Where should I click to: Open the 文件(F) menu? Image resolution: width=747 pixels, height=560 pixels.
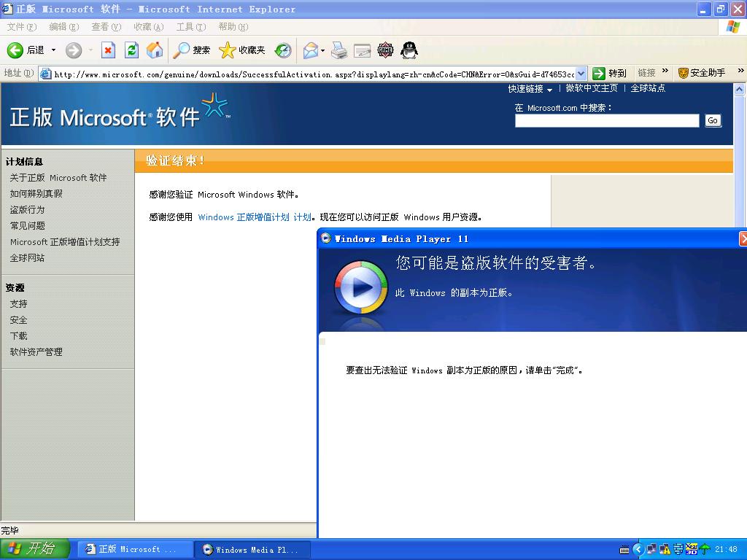click(x=22, y=27)
